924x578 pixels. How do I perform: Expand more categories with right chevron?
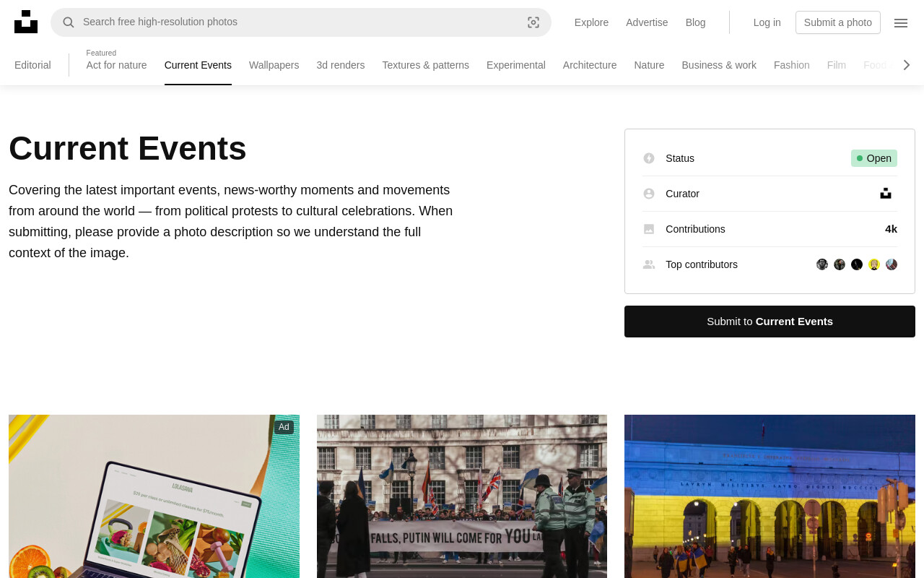point(907,65)
